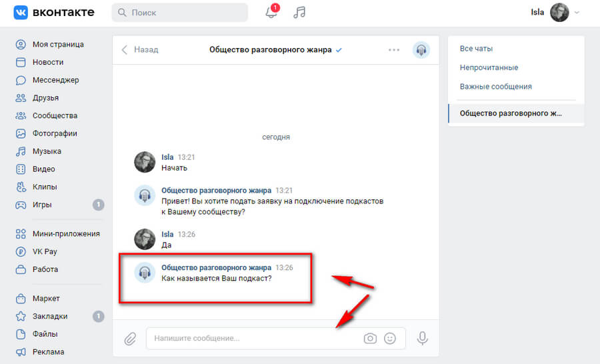Open chat actions three-dots menu
This screenshot has width=600, height=364.
pos(394,50)
